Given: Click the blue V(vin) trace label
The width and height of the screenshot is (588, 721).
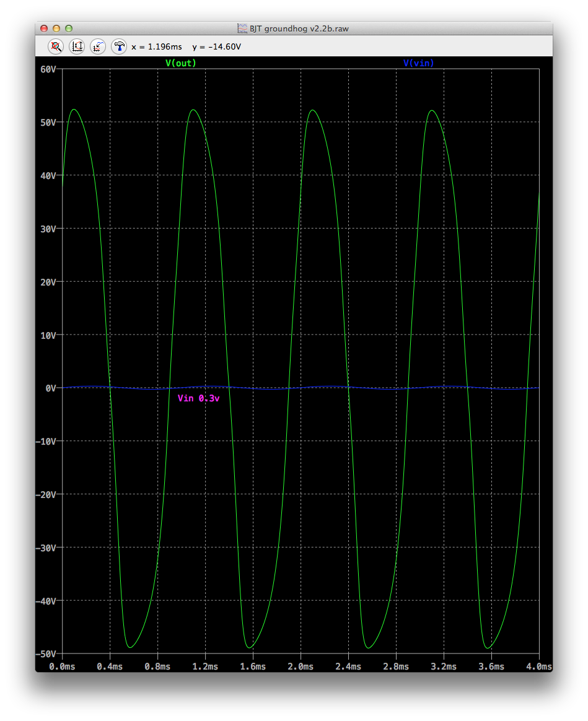Looking at the screenshot, I should (x=419, y=63).
